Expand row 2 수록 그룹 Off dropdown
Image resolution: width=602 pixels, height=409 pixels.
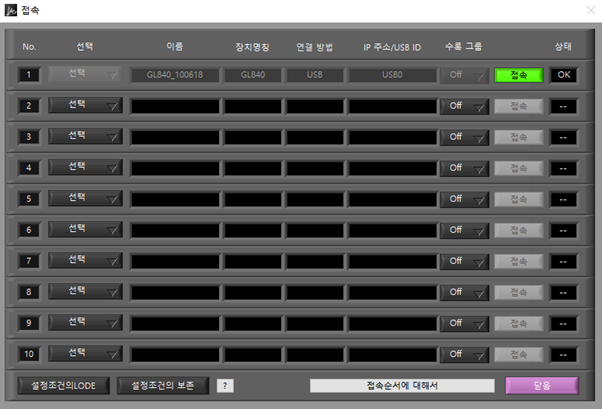click(464, 106)
